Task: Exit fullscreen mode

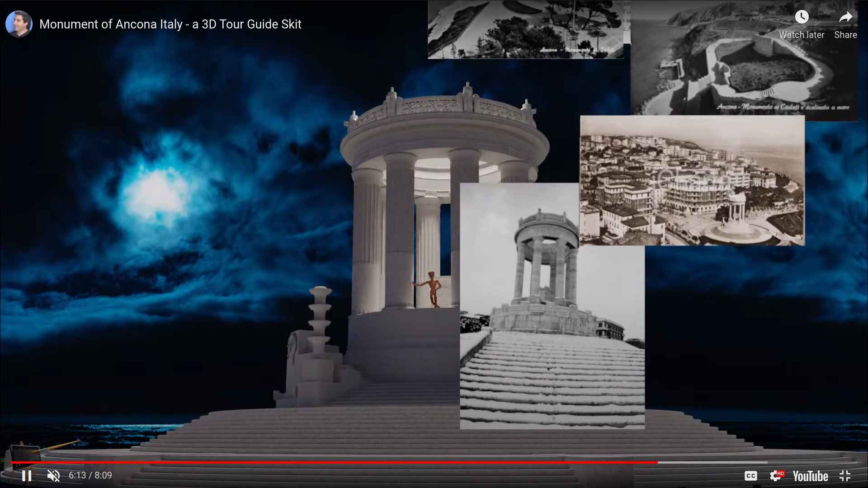Action: click(x=845, y=476)
